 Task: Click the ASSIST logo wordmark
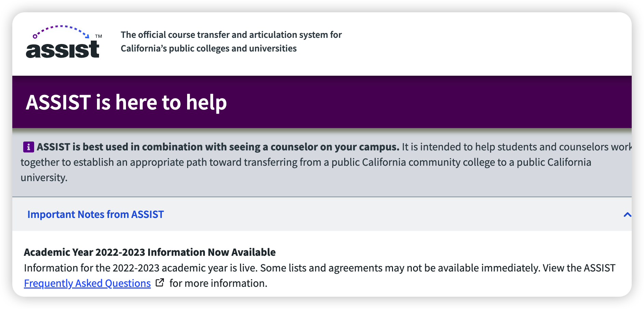[x=63, y=50]
